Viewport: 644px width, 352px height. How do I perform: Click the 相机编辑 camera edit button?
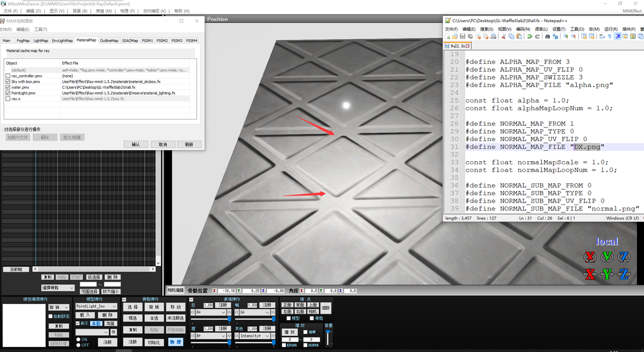pos(176,290)
